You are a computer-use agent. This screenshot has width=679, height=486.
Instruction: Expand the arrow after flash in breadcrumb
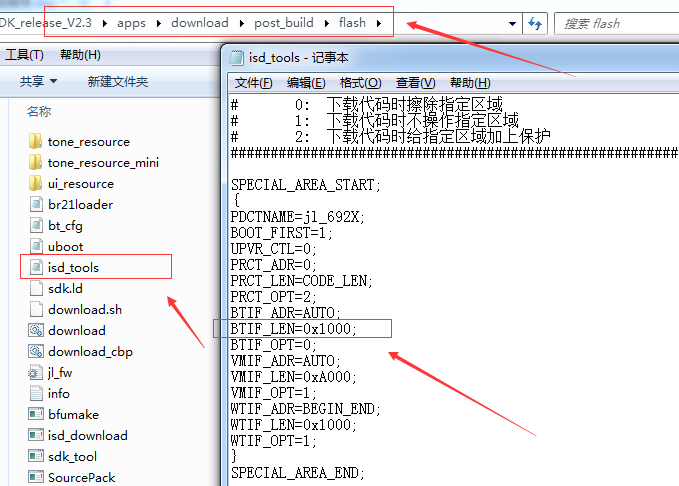click(379, 23)
